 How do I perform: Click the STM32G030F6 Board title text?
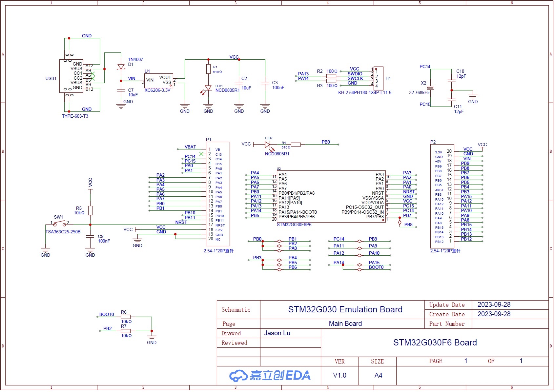[435, 343]
